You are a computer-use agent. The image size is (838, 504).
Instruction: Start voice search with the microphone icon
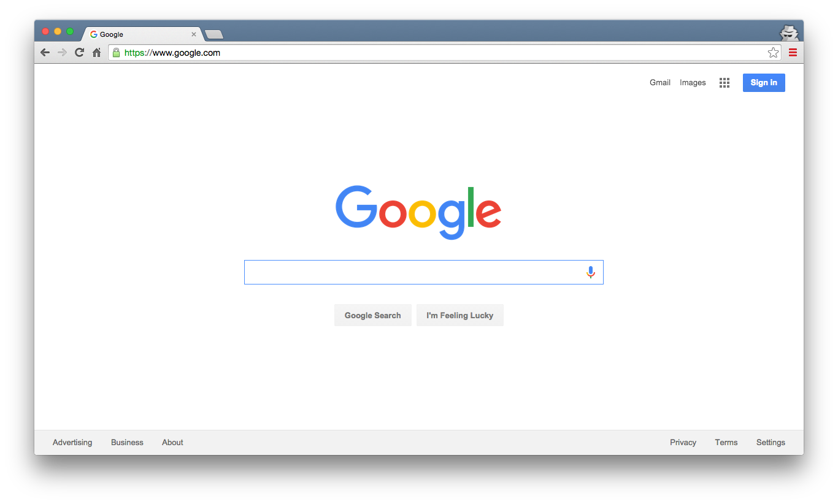[x=591, y=272]
